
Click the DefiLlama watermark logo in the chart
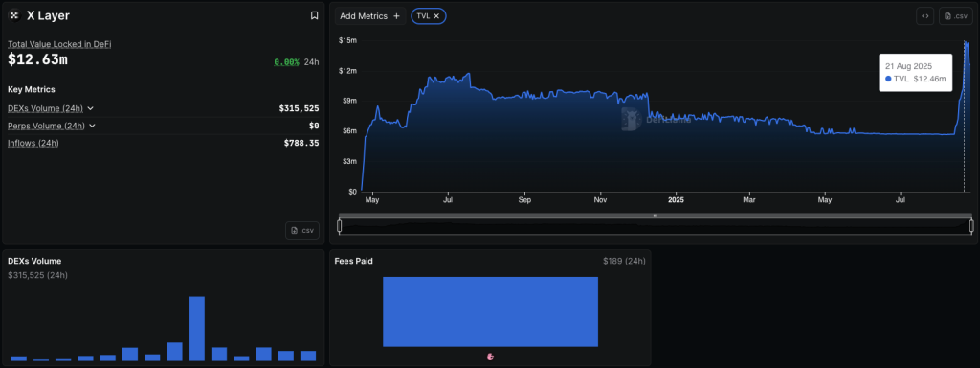click(632, 119)
